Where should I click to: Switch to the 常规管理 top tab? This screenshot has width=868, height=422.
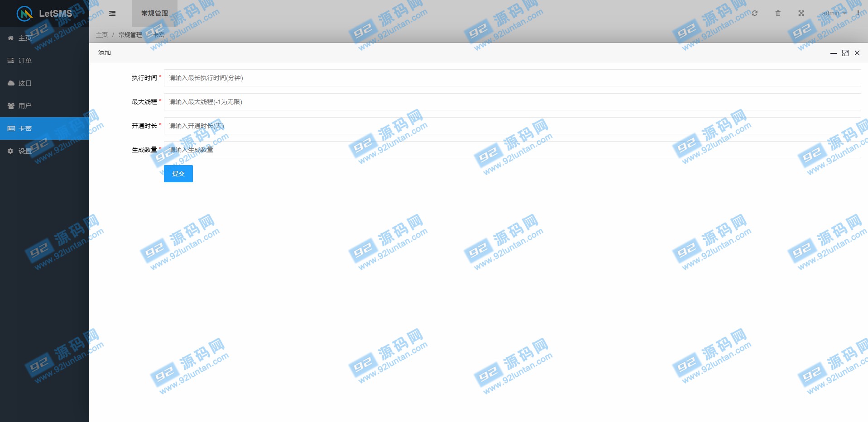pyautogui.click(x=154, y=14)
